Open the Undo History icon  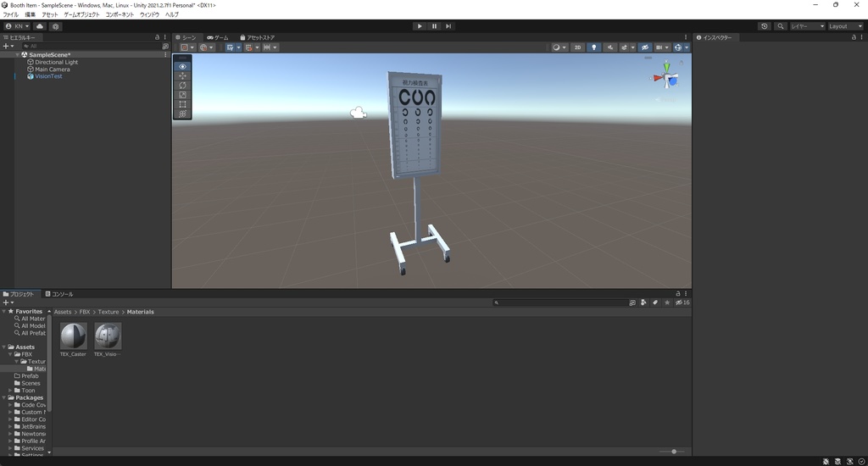[765, 26]
